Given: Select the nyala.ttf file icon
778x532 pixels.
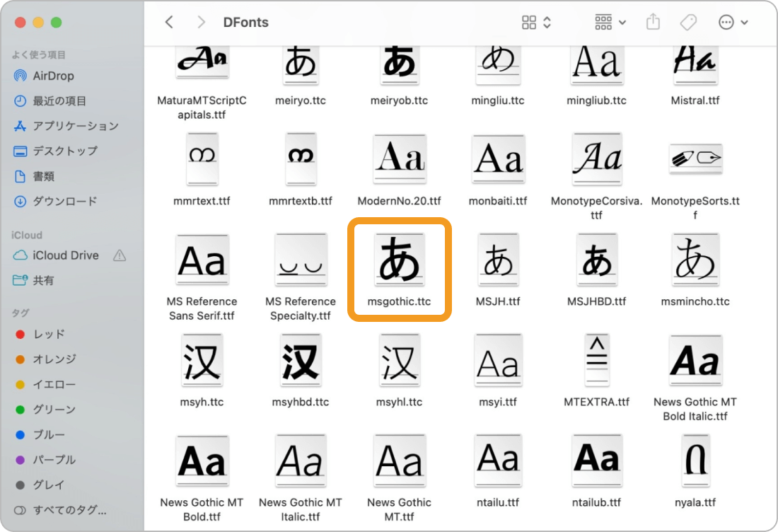Looking at the screenshot, I should [695, 461].
